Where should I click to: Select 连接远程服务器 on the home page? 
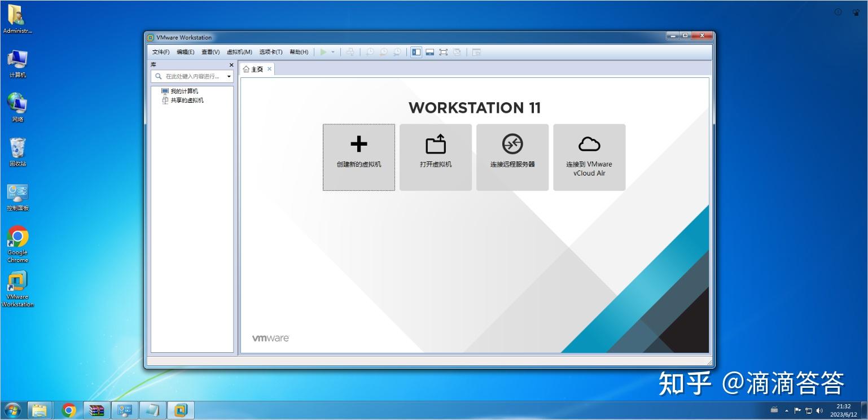(x=512, y=157)
